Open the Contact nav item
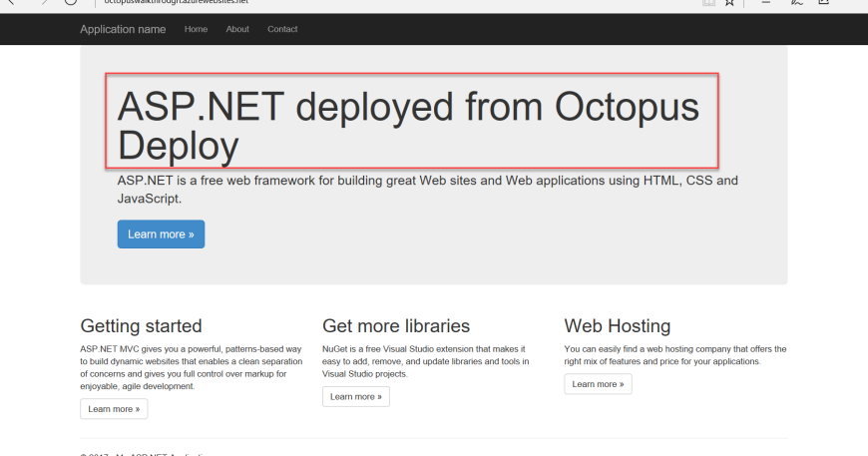Screen dimensions: 868x456 click(282, 29)
